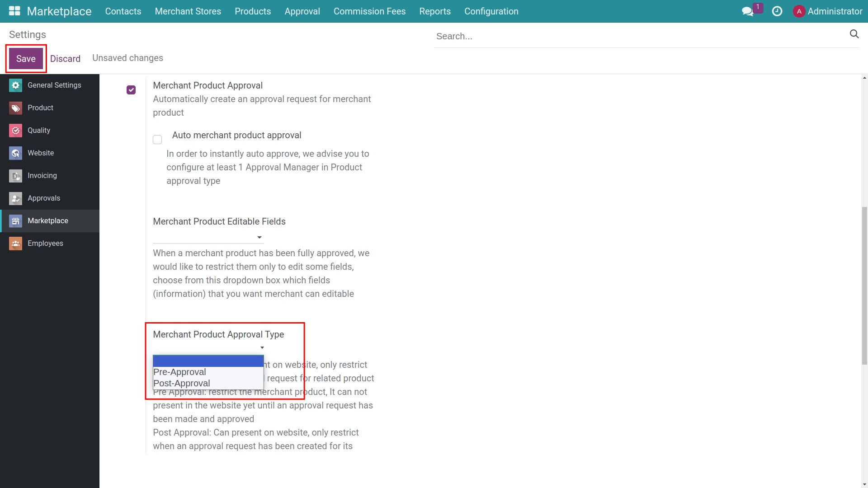Go to Approvals settings section
Screen dimensions: 868x488
coord(50,198)
